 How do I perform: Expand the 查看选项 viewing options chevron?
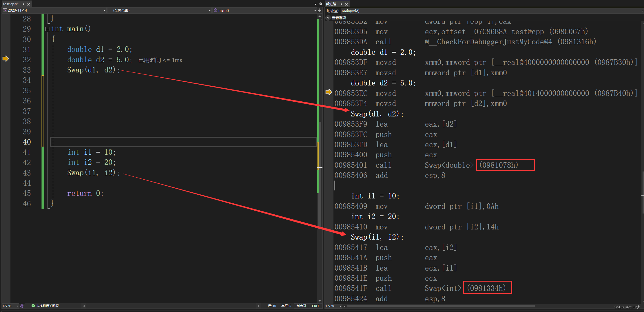(x=328, y=18)
